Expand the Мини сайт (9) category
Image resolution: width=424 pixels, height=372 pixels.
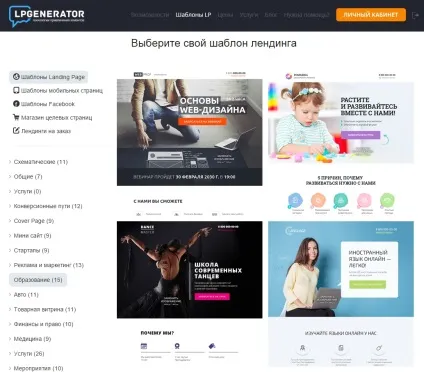(32, 236)
